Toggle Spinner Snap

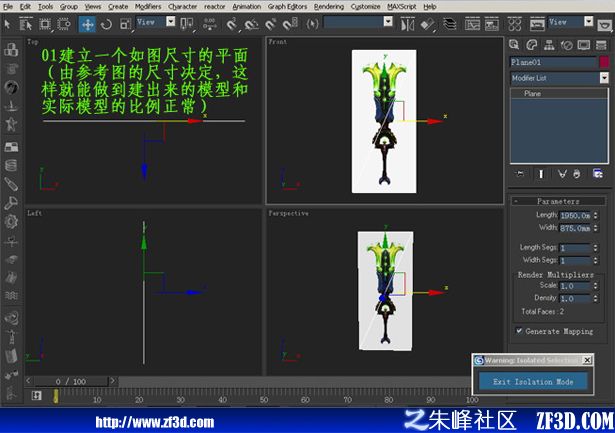tap(291, 24)
